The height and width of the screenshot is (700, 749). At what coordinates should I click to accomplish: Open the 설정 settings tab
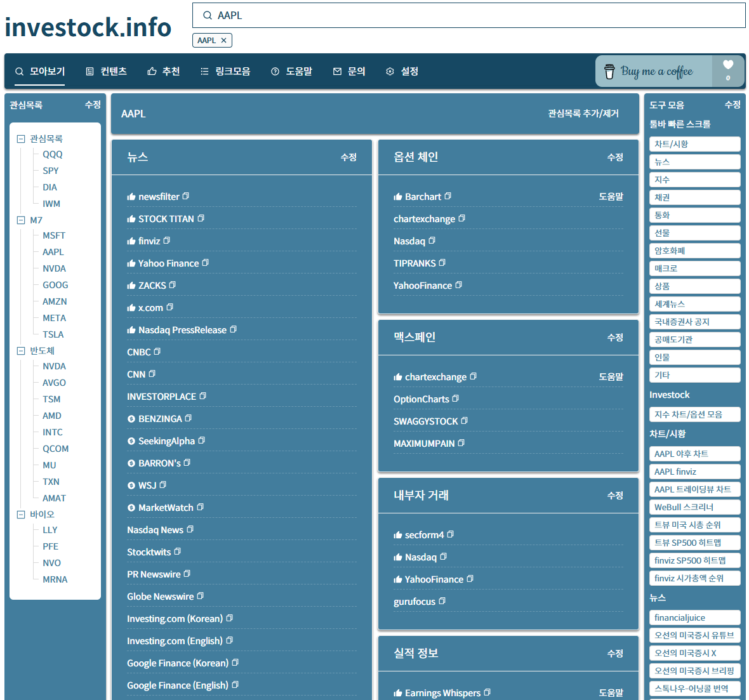click(x=402, y=72)
